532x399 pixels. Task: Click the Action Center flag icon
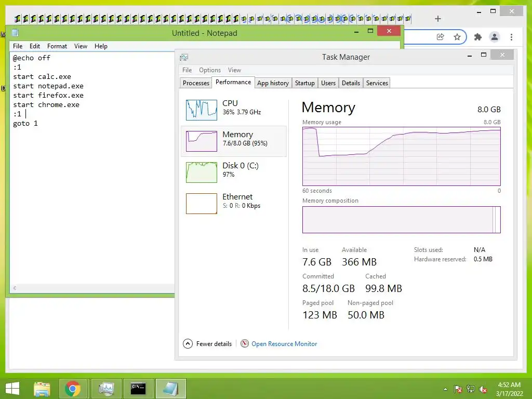(x=458, y=389)
